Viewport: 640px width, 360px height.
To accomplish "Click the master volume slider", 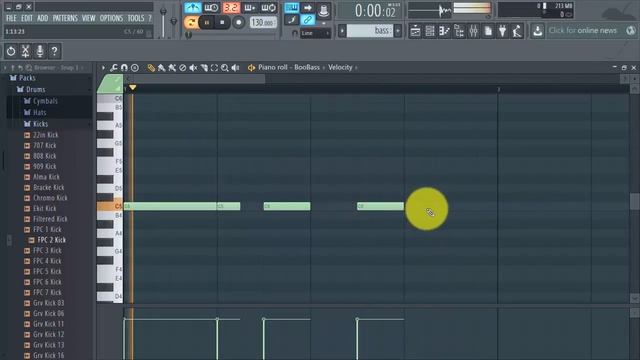I will (163, 21).
